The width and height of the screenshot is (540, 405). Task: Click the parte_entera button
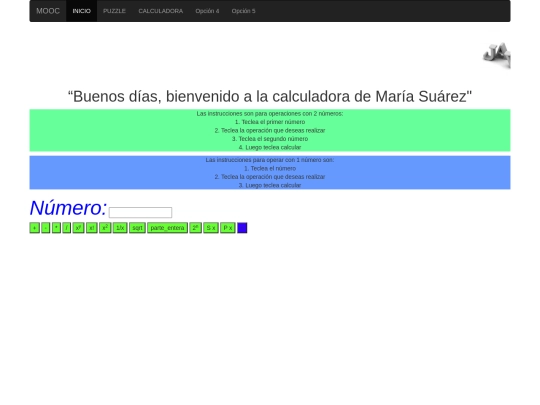167,228
